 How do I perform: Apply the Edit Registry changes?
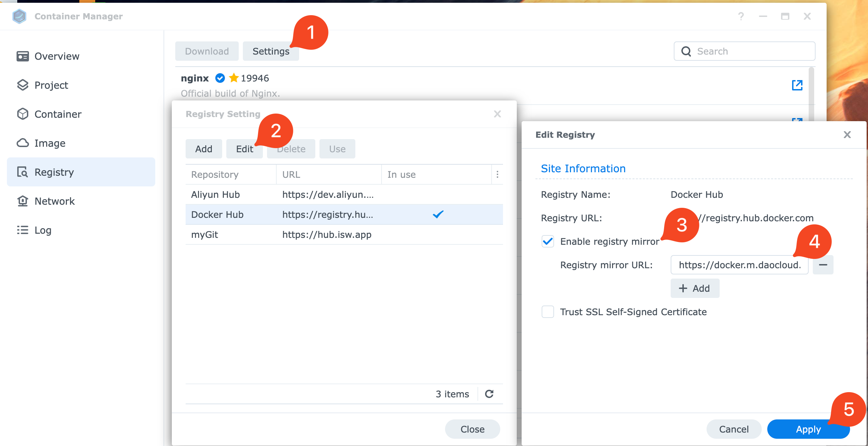[x=808, y=429]
